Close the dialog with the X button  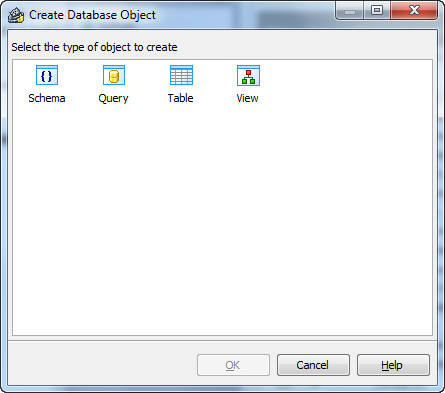[414, 10]
